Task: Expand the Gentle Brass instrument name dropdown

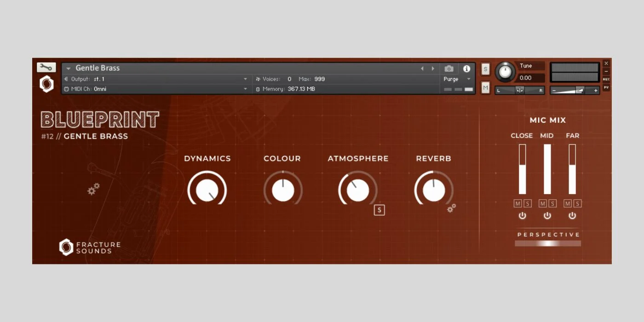Action: 69,69
